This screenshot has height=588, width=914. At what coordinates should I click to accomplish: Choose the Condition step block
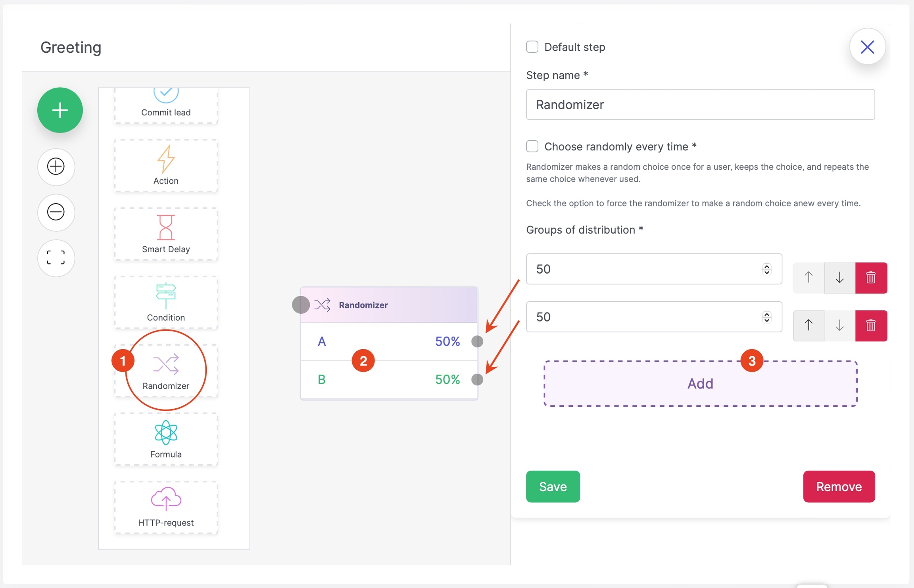tap(166, 302)
